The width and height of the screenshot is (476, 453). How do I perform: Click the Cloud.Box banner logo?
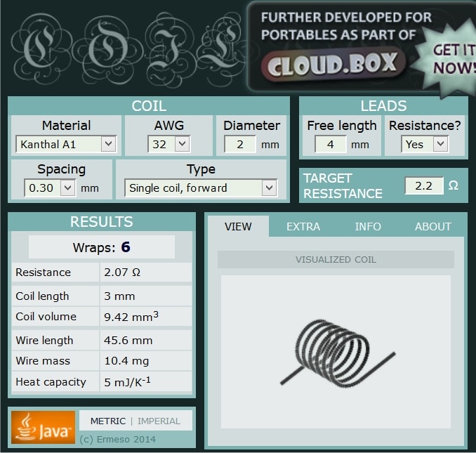pos(333,65)
